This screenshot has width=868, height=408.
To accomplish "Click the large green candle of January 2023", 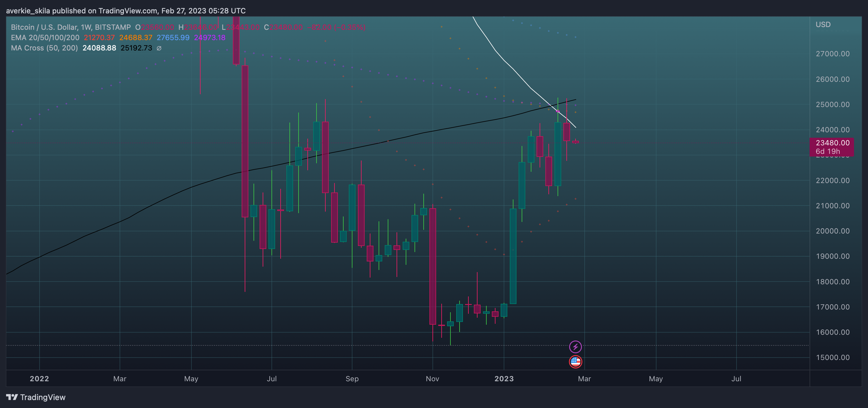I will 513,256.
